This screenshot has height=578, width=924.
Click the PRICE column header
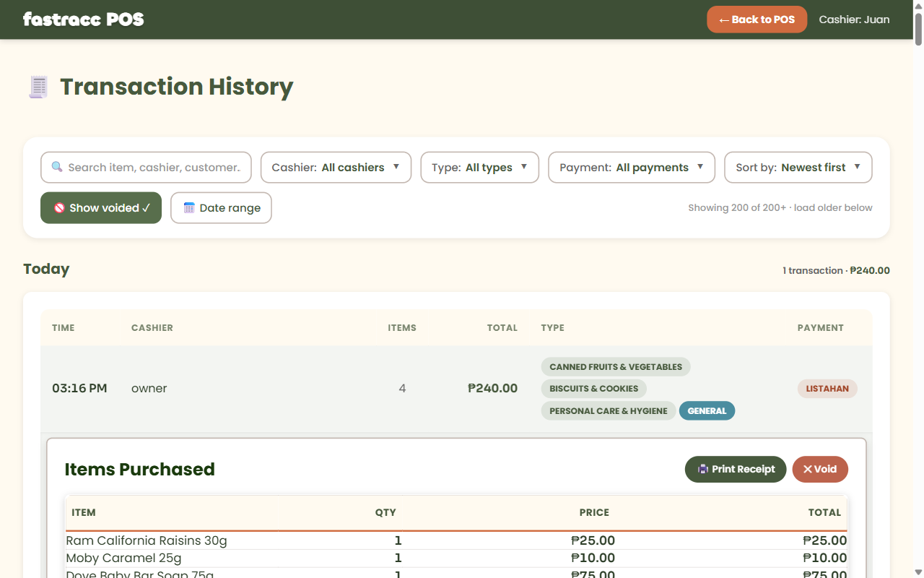tap(594, 512)
